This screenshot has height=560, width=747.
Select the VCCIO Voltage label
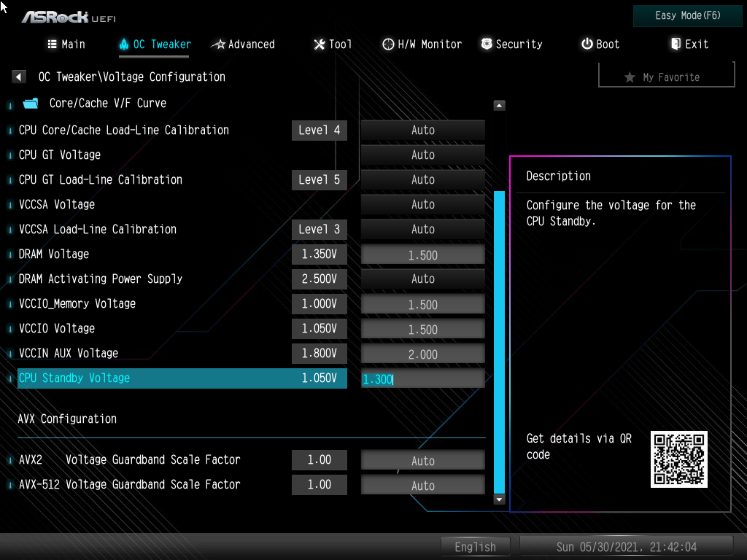coord(57,328)
